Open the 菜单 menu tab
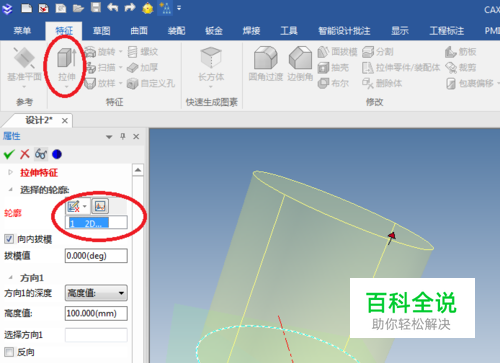Screen dimensions: 500x363 click(x=22, y=31)
